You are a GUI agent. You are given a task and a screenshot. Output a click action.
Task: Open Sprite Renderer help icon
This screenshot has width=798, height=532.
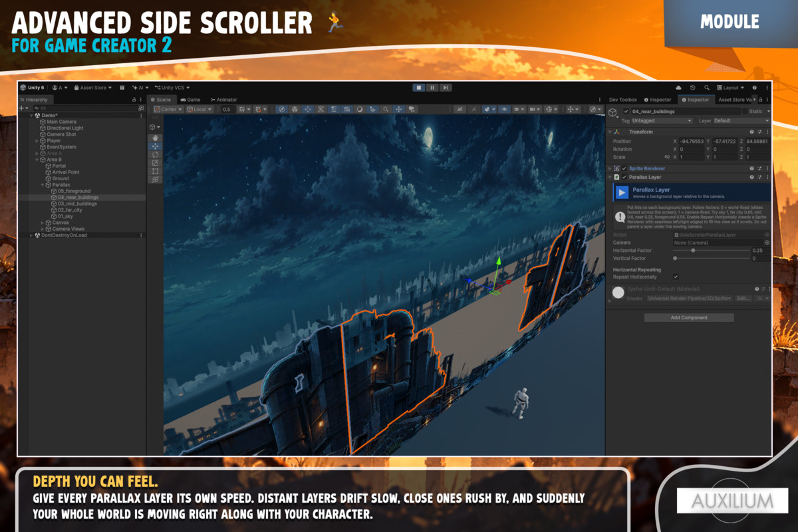tap(751, 168)
